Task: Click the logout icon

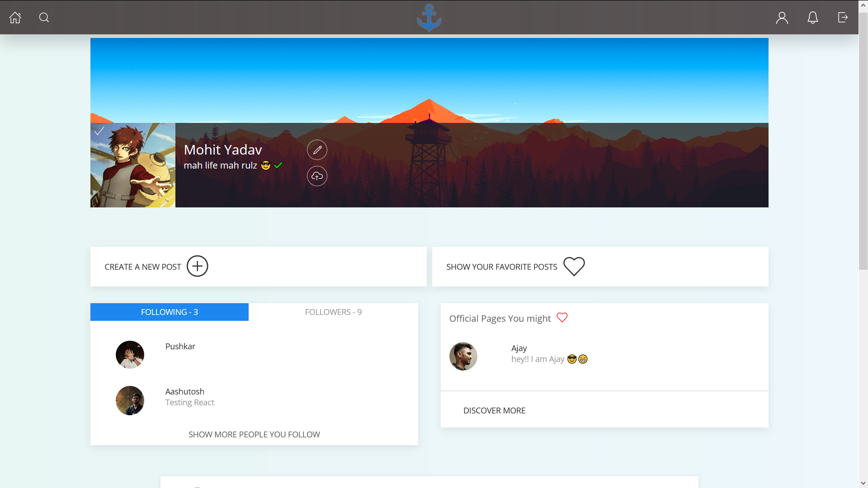Action: tap(843, 18)
